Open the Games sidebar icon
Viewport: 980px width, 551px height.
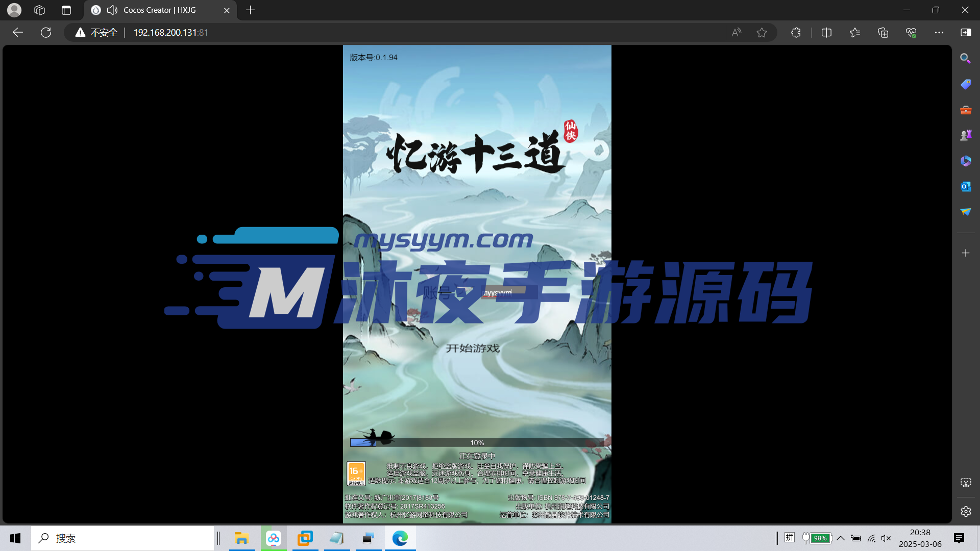click(x=965, y=135)
